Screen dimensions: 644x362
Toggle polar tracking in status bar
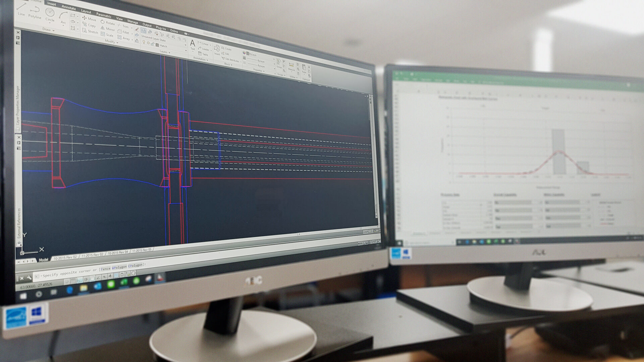[86, 279]
